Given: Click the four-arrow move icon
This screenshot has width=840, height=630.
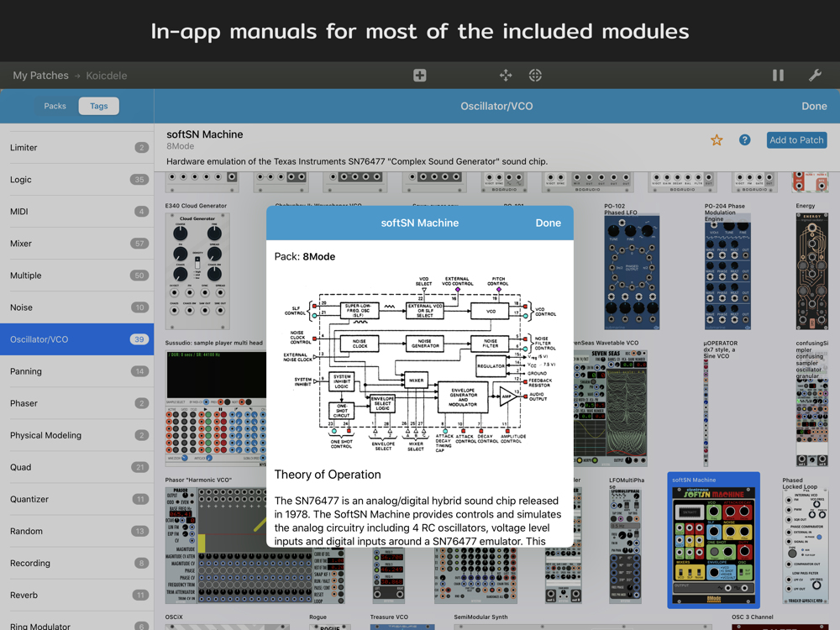Looking at the screenshot, I should point(506,76).
